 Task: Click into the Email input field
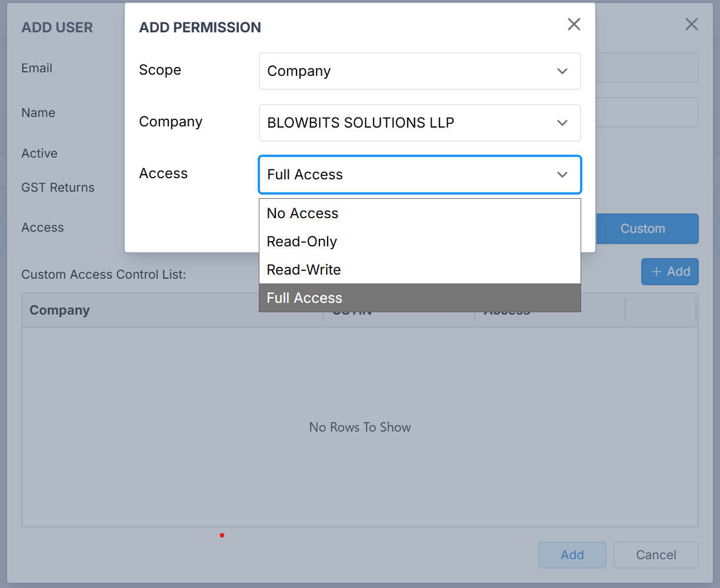pos(647,68)
